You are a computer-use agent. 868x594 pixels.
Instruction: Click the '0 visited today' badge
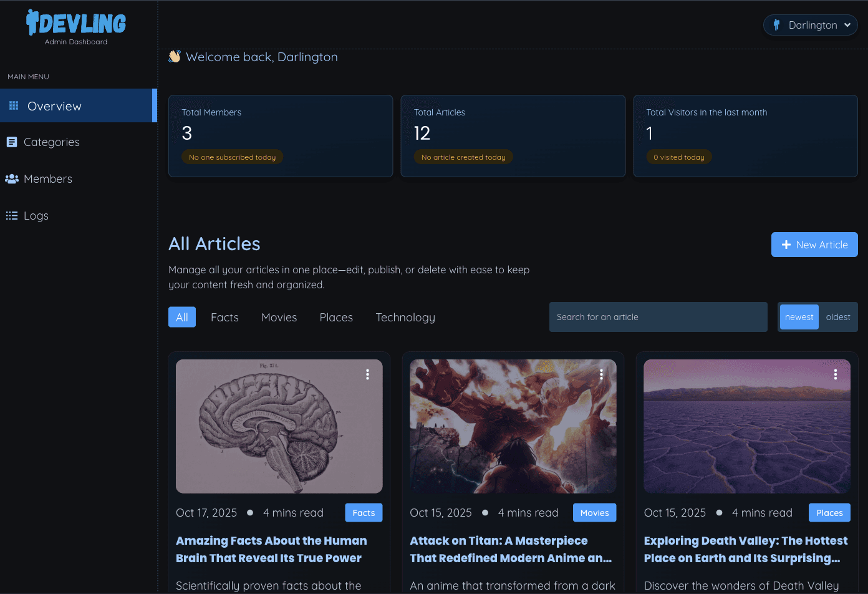pos(679,157)
